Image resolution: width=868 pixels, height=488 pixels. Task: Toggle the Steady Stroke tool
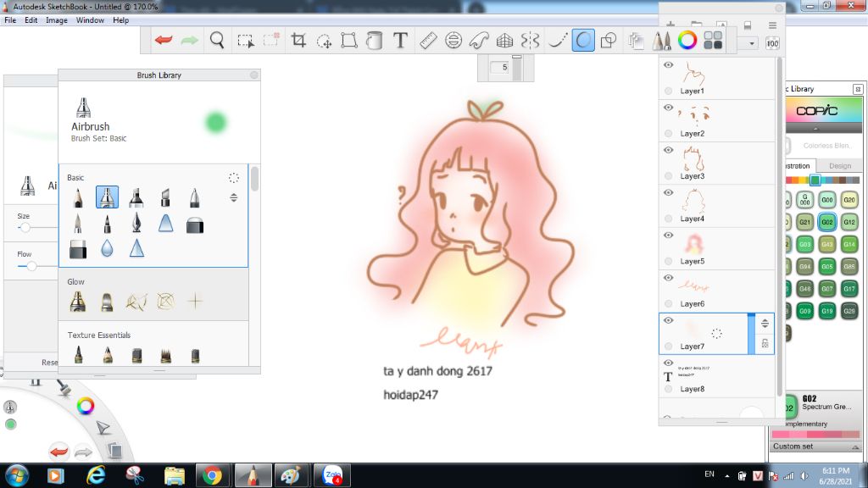pyautogui.click(x=557, y=41)
